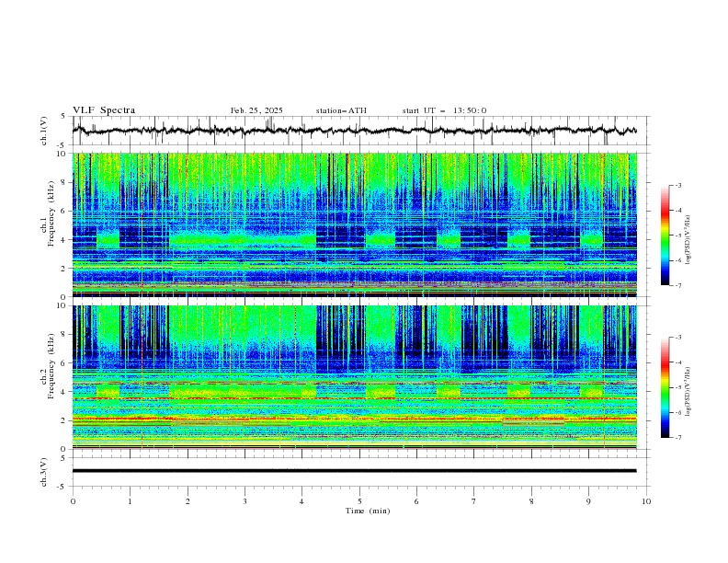
Task: Click the "ch.1(V)" axis label
Action: pos(44,131)
